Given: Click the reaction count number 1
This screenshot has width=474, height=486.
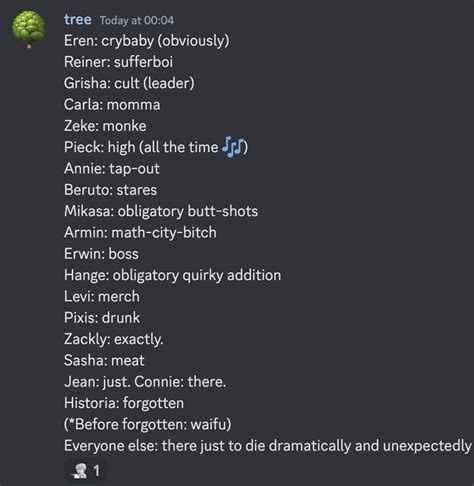Looking at the screenshot, I should click(97, 471).
